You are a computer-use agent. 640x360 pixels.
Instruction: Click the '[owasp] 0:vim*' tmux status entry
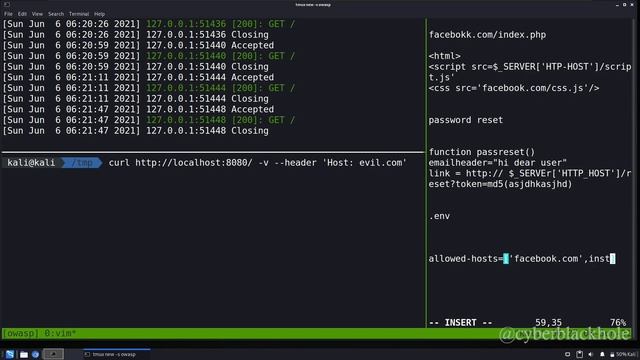coord(40,333)
